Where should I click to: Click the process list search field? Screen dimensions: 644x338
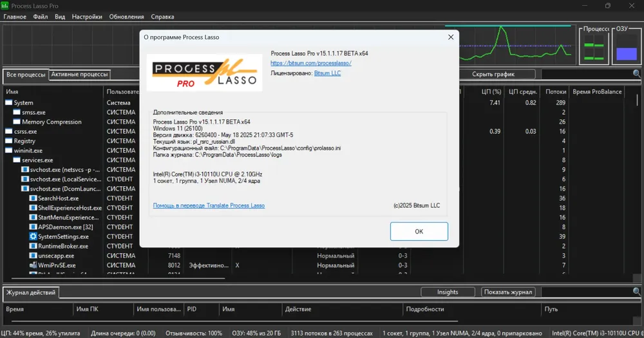point(587,74)
